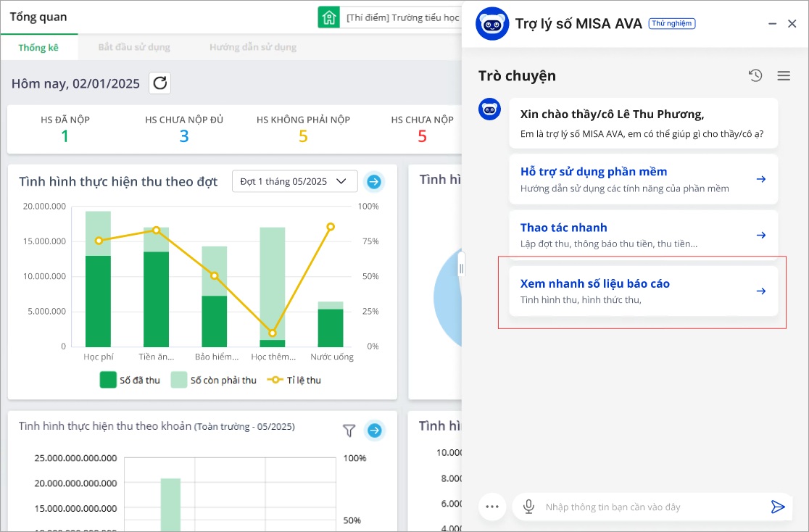Click the Bảo hiểm bar in chart

coord(214,296)
